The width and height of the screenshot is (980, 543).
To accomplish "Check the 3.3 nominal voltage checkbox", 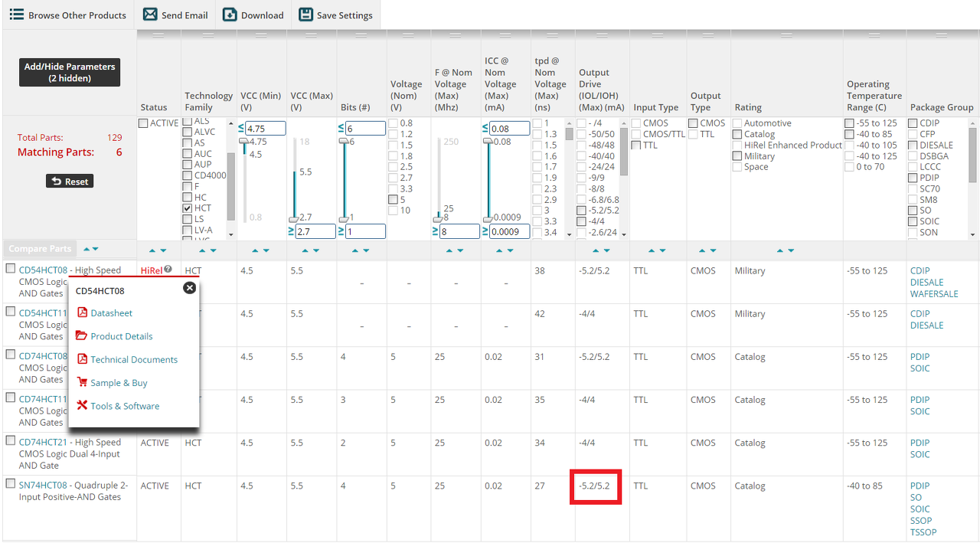I will point(393,188).
